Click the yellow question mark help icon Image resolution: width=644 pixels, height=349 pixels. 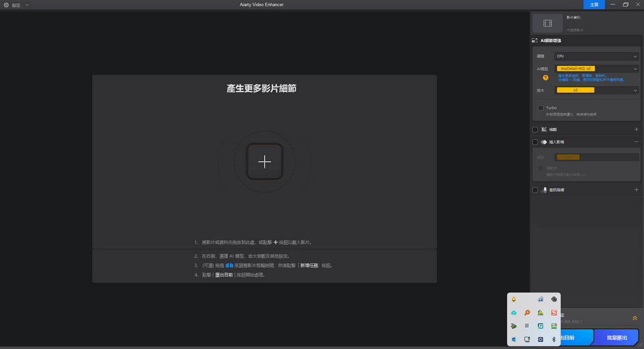tap(546, 78)
